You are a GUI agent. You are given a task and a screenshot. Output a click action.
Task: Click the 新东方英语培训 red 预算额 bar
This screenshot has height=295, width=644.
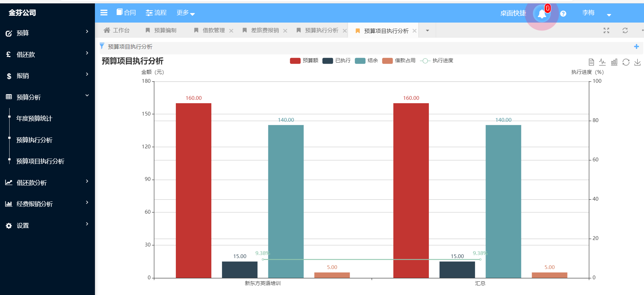click(194, 190)
